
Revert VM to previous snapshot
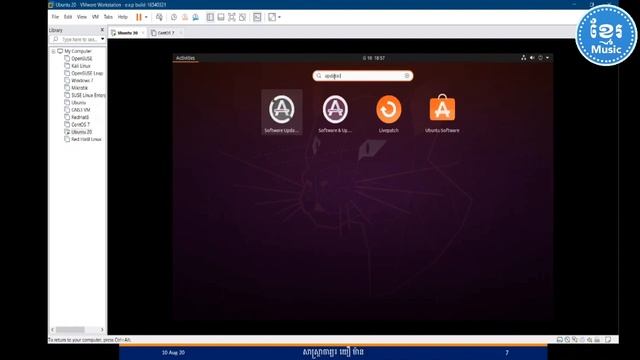click(185, 17)
